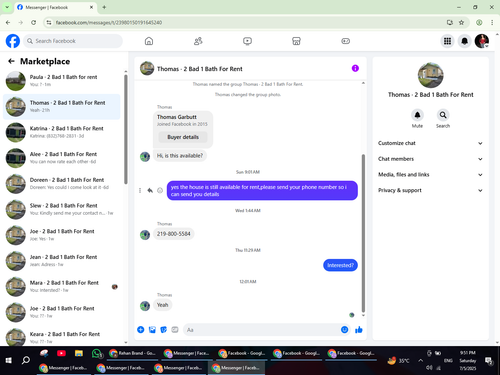This screenshot has height=375, width=500.
Task: Click the Interested? sent message bubble
Action: click(340, 265)
